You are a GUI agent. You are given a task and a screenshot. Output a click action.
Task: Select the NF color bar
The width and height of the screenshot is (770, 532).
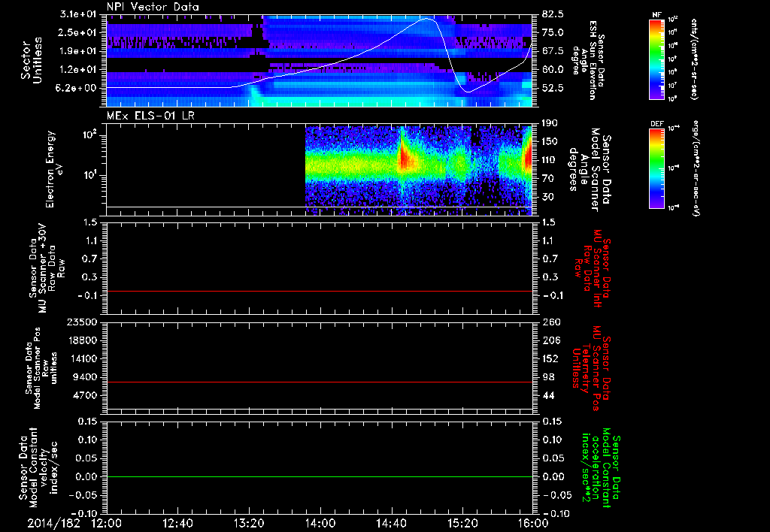click(657, 59)
